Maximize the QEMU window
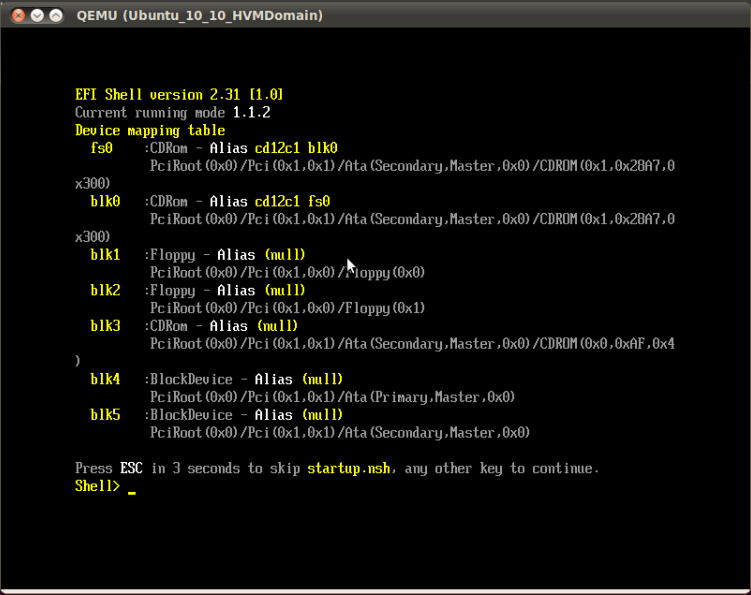The height and width of the screenshot is (595, 751). pyautogui.click(x=55, y=16)
